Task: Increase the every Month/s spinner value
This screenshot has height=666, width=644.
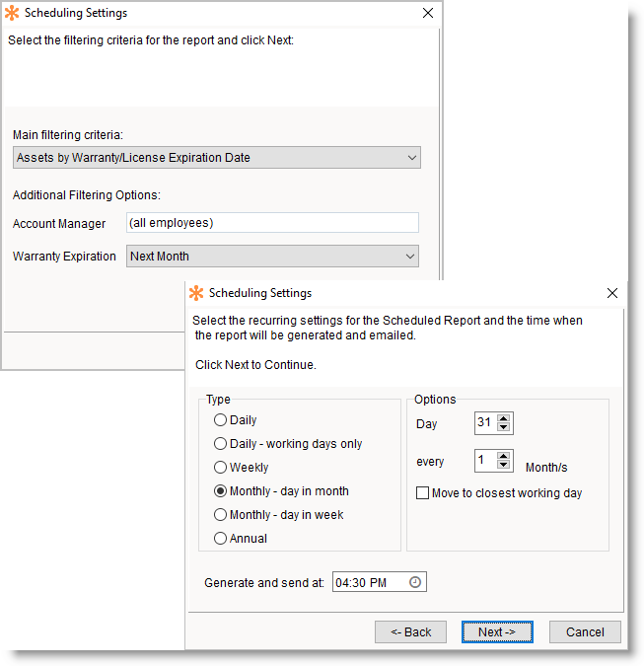Action: click(x=504, y=456)
